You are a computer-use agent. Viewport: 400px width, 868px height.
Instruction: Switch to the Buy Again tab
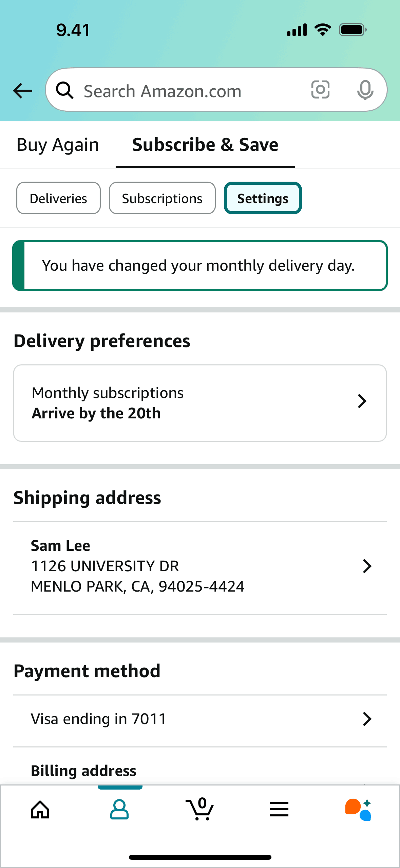58,145
